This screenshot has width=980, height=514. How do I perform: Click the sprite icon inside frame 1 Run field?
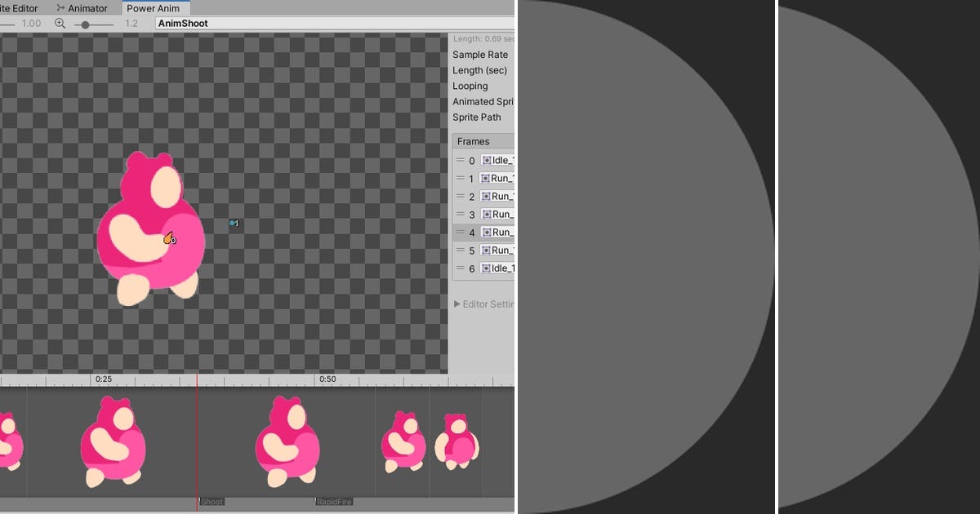point(487,178)
